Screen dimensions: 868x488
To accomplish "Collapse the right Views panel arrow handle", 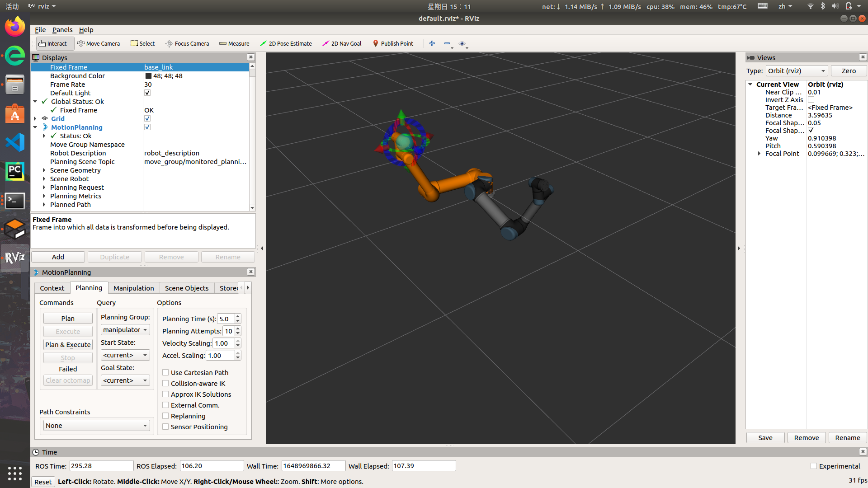I will (x=739, y=249).
